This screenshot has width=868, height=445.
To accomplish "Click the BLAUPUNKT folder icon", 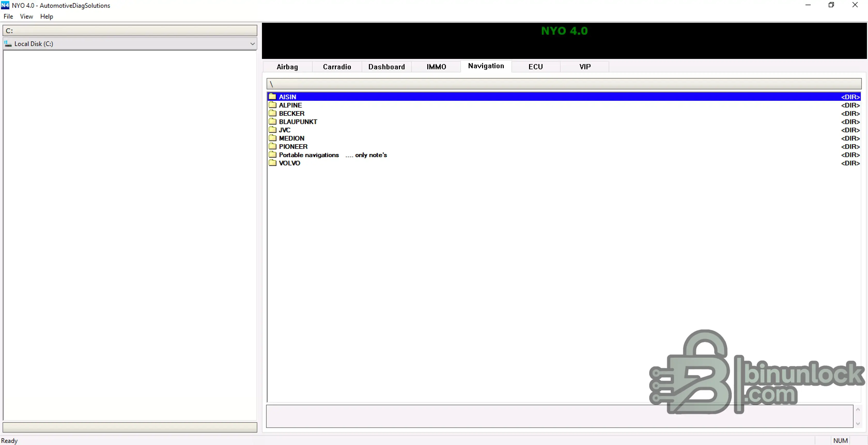I will click(x=272, y=122).
